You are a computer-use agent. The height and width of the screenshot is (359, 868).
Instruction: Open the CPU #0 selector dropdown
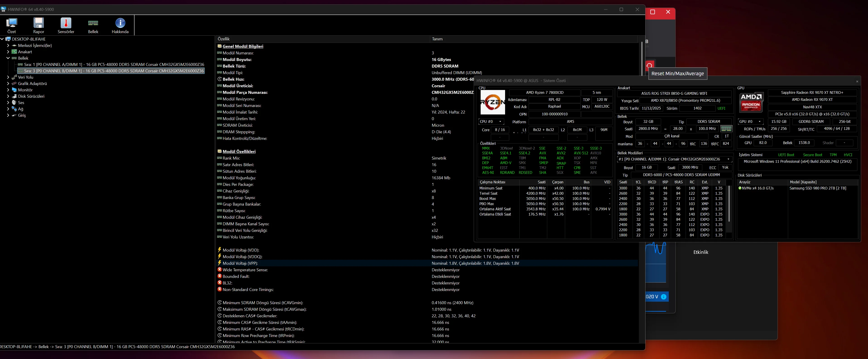point(491,121)
